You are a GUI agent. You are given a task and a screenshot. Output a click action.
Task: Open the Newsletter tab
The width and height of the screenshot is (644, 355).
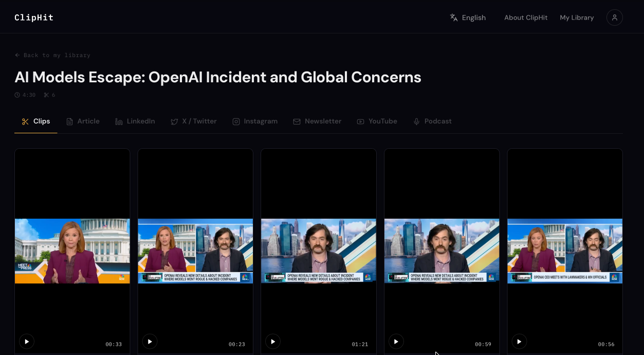pos(317,121)
